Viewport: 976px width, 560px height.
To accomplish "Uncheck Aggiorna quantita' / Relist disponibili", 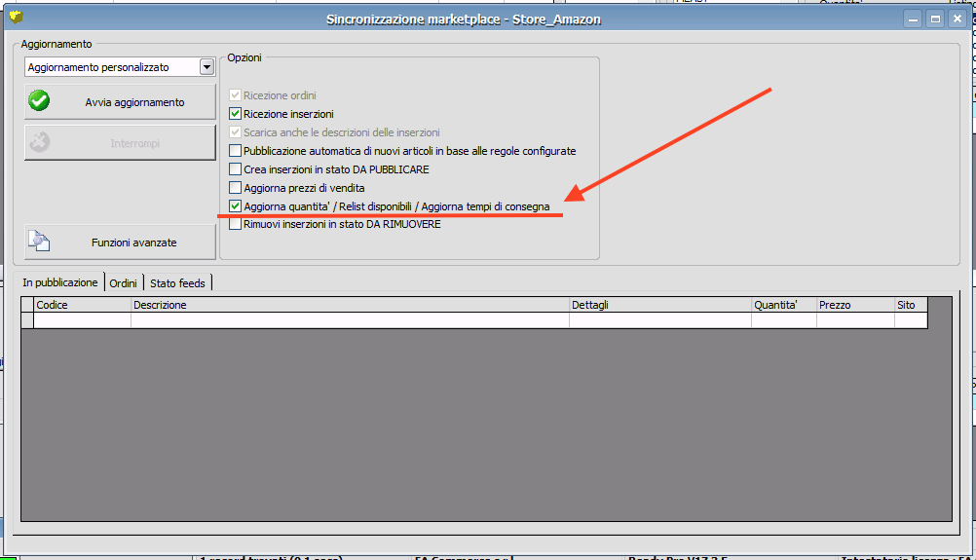I will coord(236,205).
